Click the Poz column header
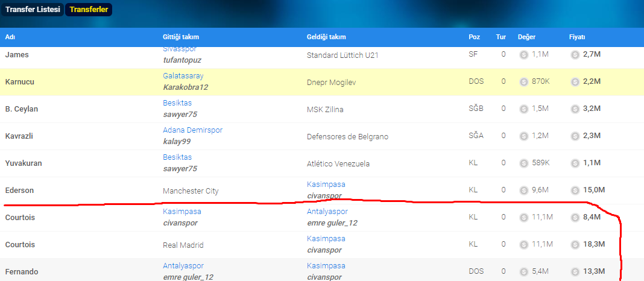The width and height of the screenshot is (644, 281). (x=475, y=37)
